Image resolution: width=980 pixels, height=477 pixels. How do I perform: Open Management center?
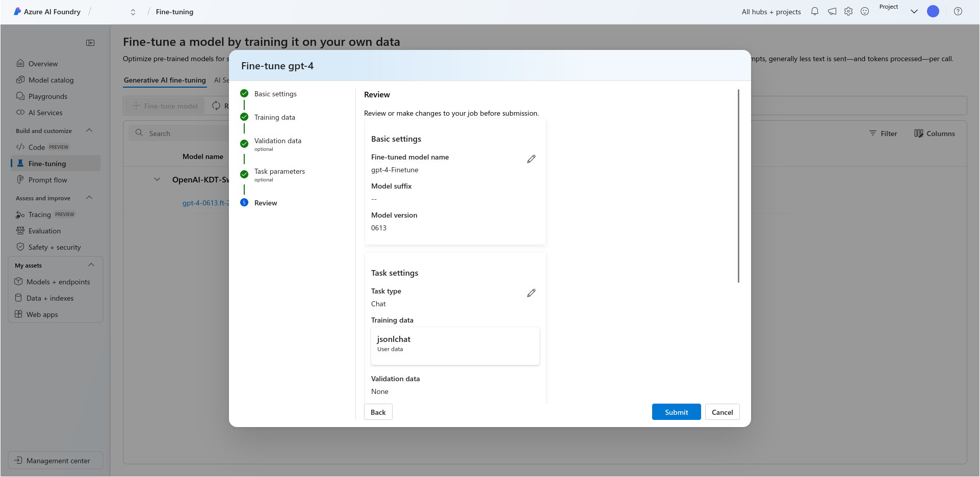[x=56, y=460]
